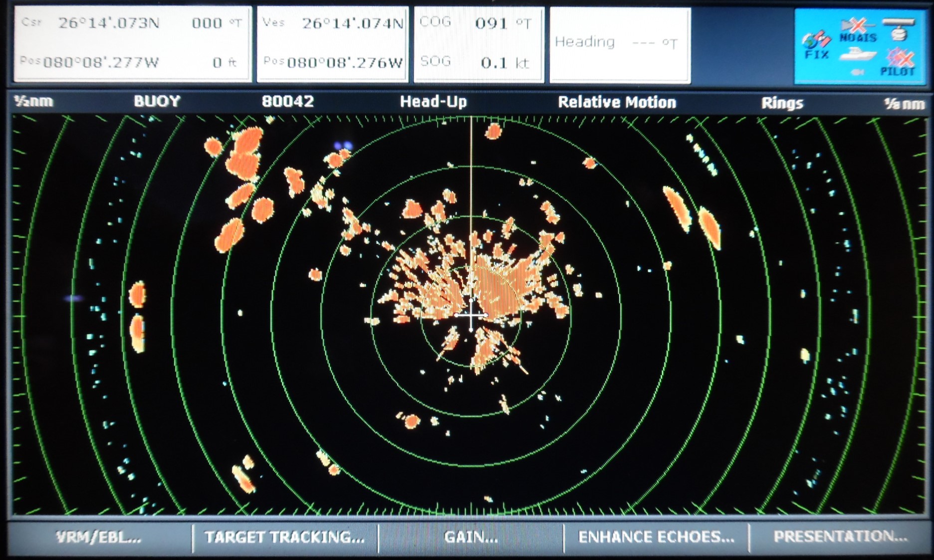This screenshot has height=560, width=934.
Task: Click the COG/SOG data box
Action: 478,44
